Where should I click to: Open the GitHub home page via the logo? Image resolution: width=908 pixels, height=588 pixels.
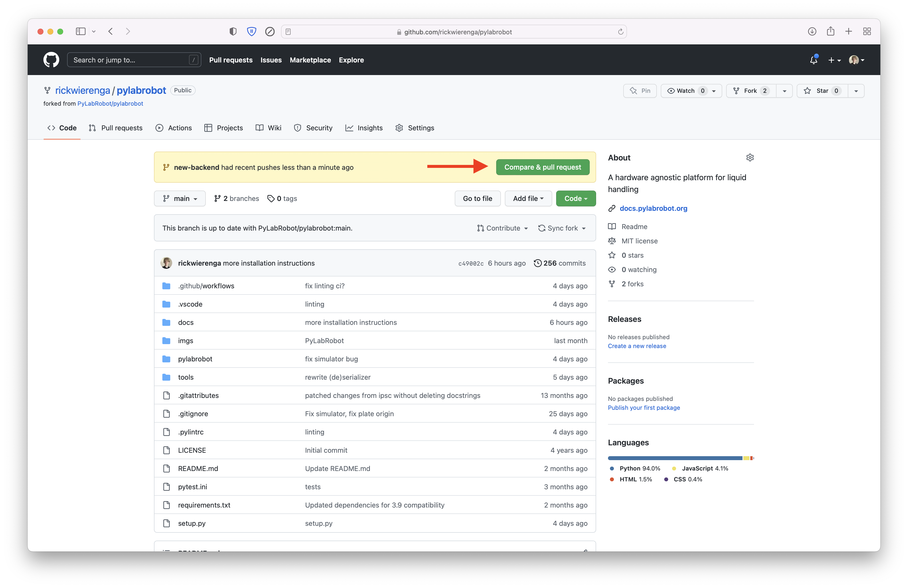tap(51, 59)
